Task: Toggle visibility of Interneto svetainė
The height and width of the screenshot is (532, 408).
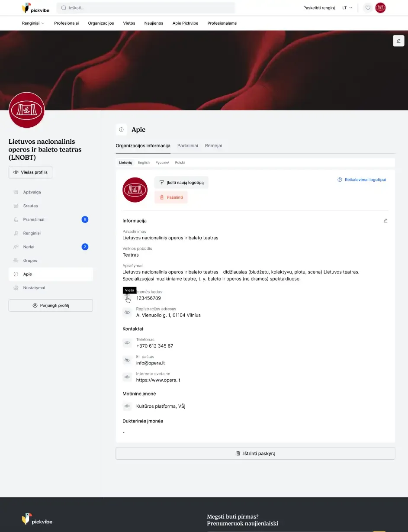Action: [127, 377]
